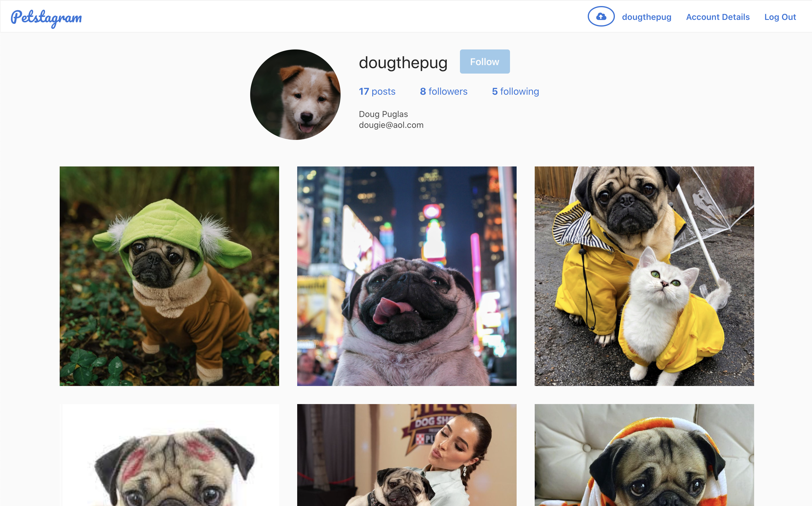Show the 8 followers list
812x506 pixels.
click(x=443, y=91)
